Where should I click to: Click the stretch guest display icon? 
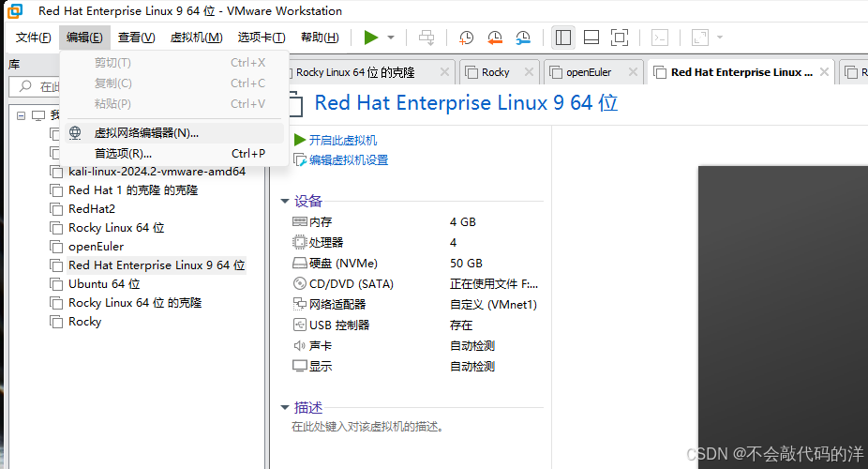[x=700, y=38]
